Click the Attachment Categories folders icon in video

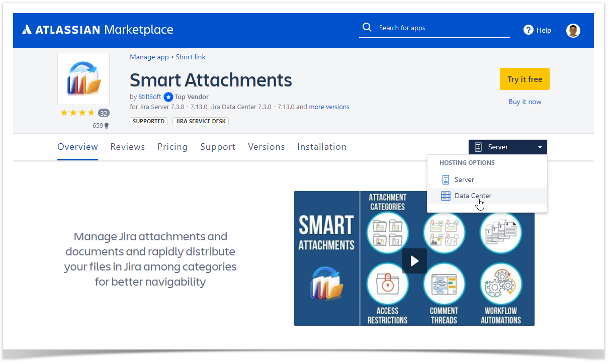click(387, 233)
